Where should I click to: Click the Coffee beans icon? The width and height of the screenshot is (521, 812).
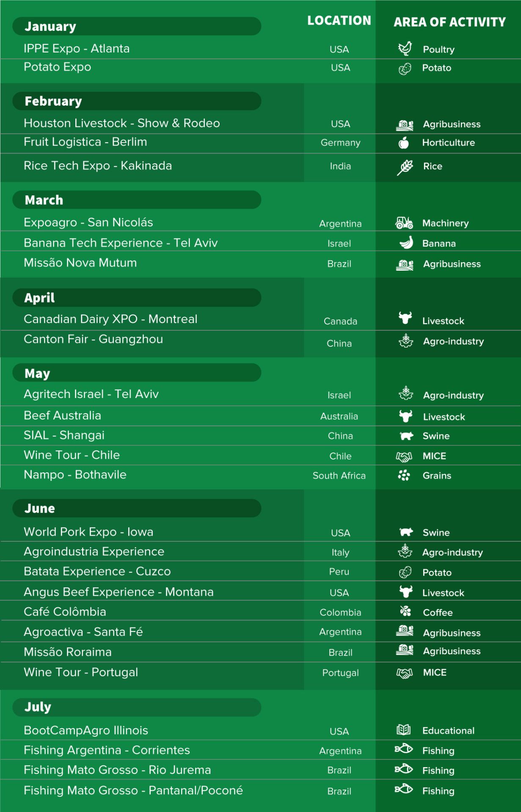tap(405, 611)
